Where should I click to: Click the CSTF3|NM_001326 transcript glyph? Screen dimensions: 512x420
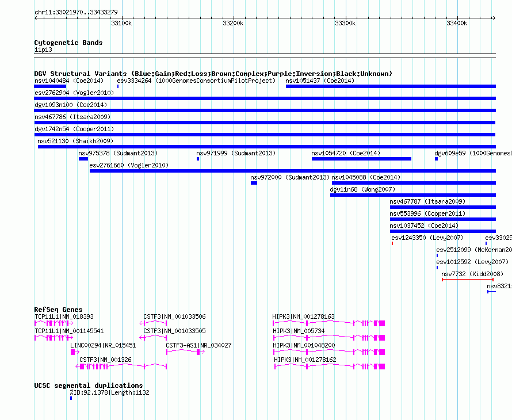point(121,366)
